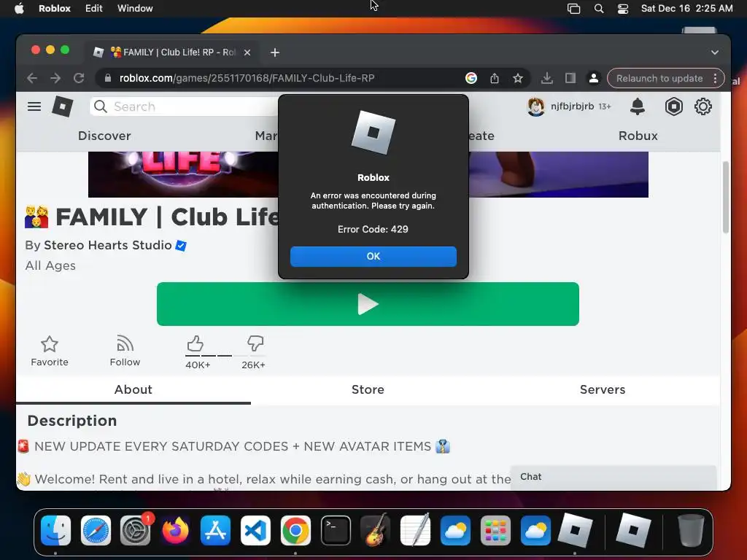
Task: Click the date and time in menu bar
Action: (686, 8)
